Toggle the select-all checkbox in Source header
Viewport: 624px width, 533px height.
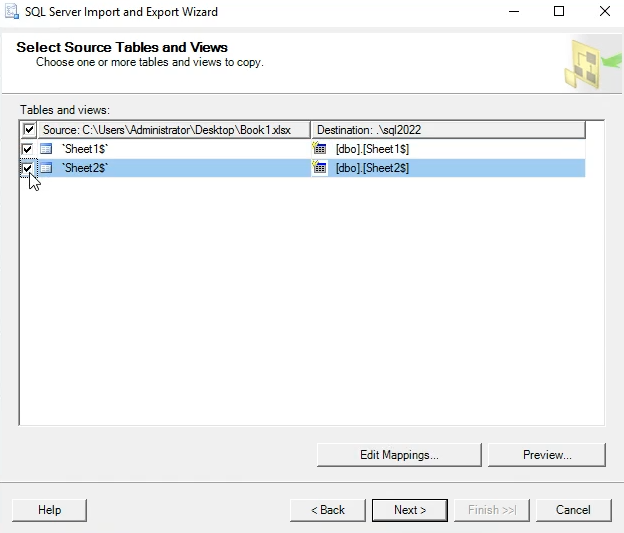pyautogui.click(x=29, y=130)
